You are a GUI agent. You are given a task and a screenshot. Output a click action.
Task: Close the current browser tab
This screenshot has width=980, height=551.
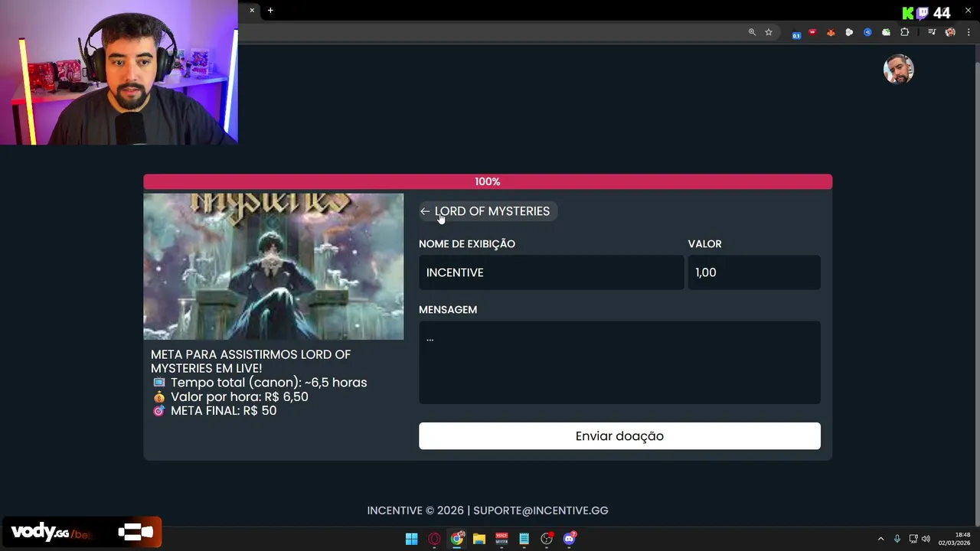(x=252, y=11)
